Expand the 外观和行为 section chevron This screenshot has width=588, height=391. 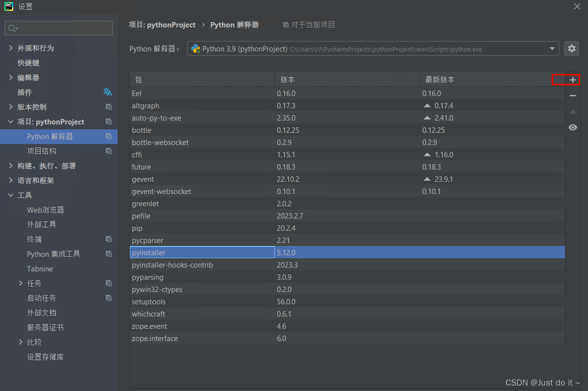pos(11,48)
